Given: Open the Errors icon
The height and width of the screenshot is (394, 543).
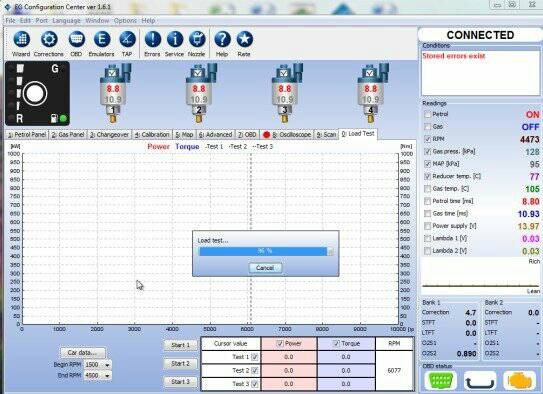Looking at the screenshot, I should (153, 39).
